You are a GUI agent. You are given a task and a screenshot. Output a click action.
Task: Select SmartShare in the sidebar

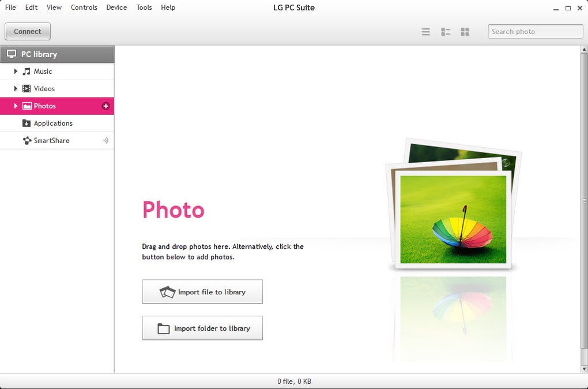57,141
